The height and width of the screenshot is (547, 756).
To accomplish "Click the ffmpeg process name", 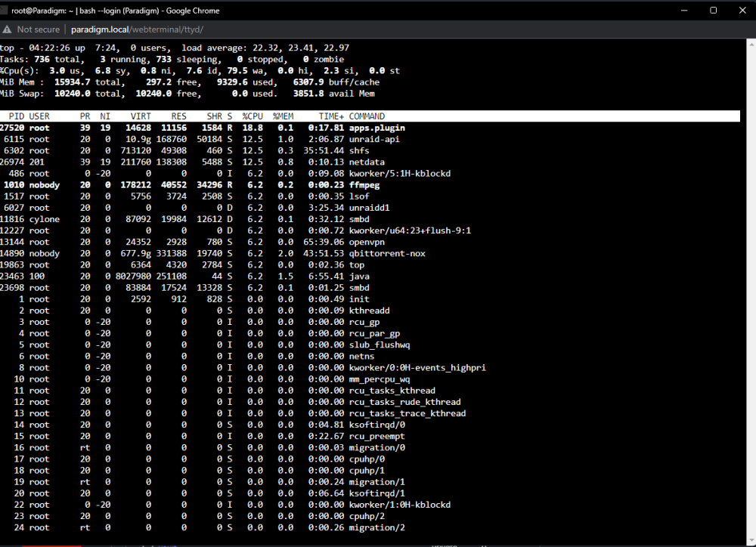I will pos(364,185).
